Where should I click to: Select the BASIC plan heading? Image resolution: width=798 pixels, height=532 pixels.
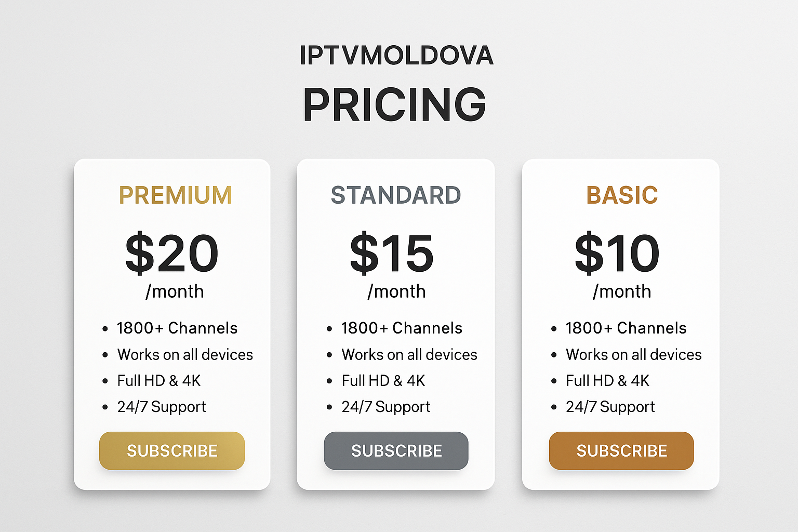tap(622, 195)
